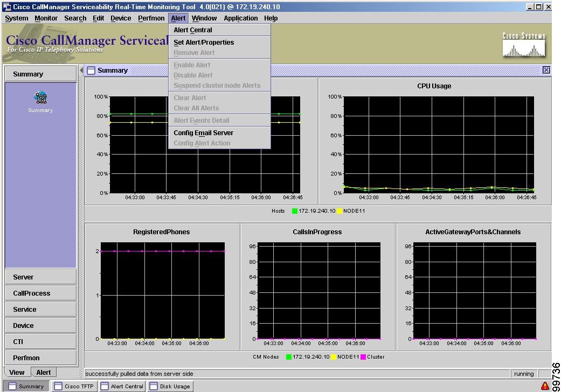Choose Alert Central from Alert menu
561x392 pixels.
pyautogui.click(x=219, y=30)
